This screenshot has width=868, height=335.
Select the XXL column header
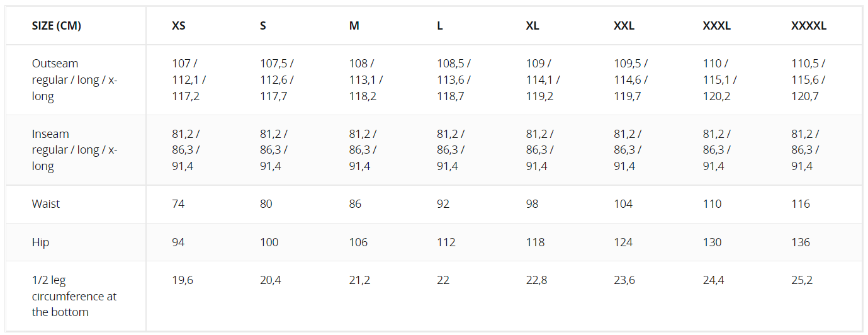(x=624, y=26)
